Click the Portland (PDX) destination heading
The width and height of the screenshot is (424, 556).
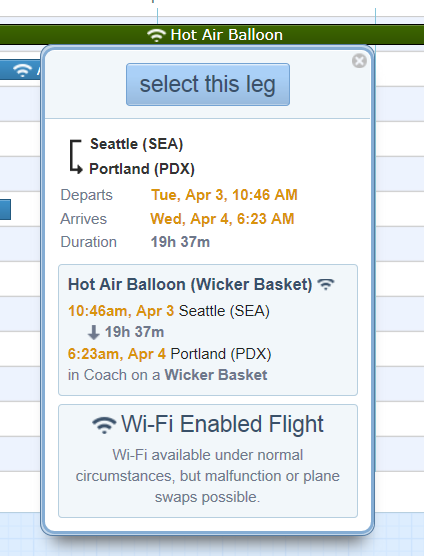click(x=142, y=169)
